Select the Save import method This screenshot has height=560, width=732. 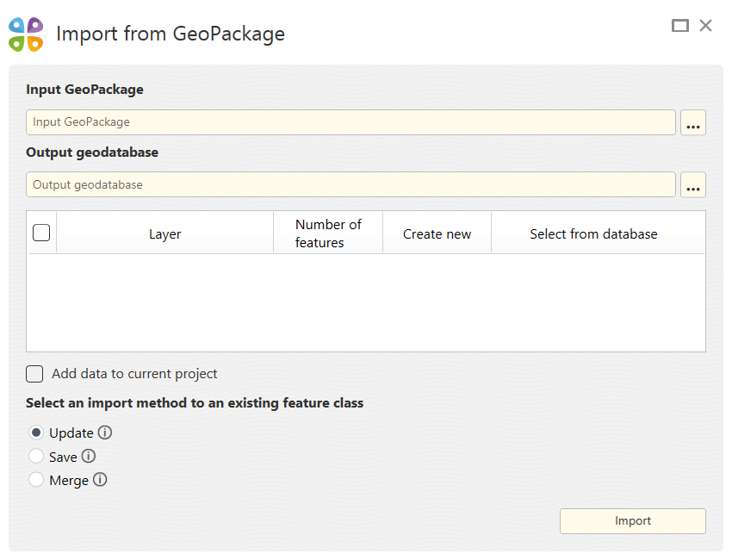(36, 456)
